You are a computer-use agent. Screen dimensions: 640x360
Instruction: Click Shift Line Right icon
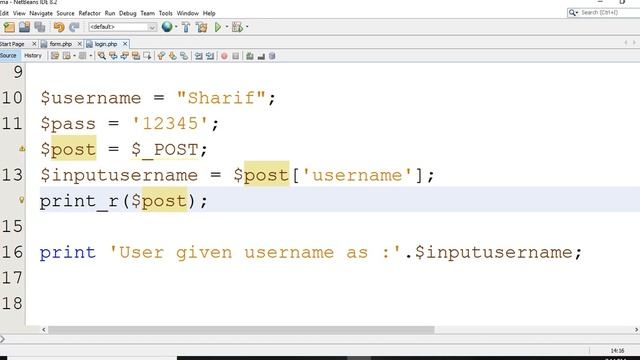tap(210, 56)
